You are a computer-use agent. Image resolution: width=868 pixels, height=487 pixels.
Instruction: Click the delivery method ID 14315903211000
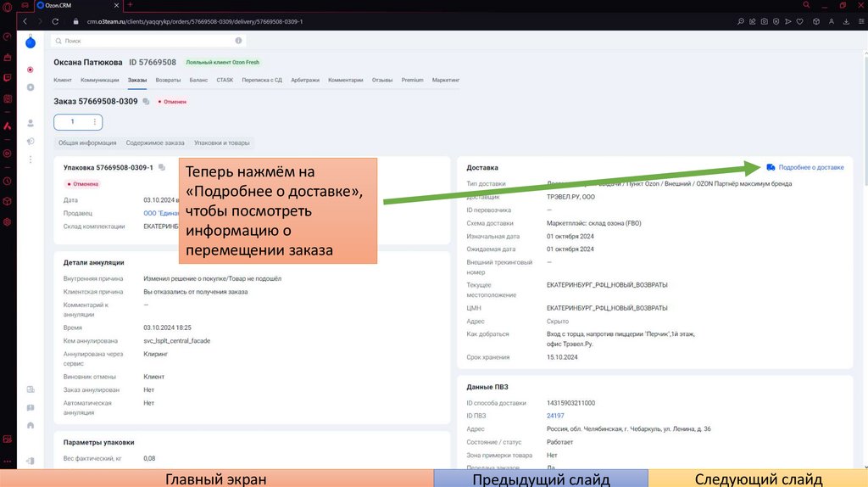(570, 403)
